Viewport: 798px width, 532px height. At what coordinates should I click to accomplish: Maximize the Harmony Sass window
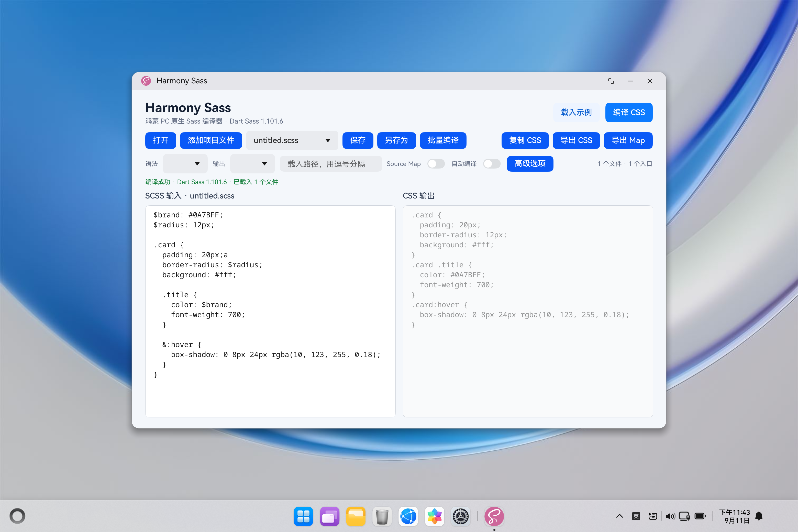click(x=611, y=81)
